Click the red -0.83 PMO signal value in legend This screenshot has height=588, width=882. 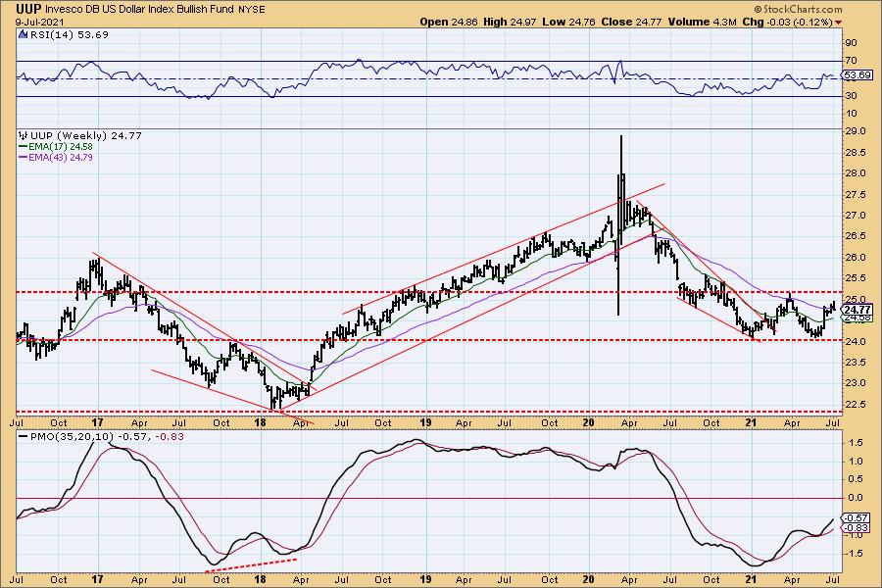click(170, 437)
